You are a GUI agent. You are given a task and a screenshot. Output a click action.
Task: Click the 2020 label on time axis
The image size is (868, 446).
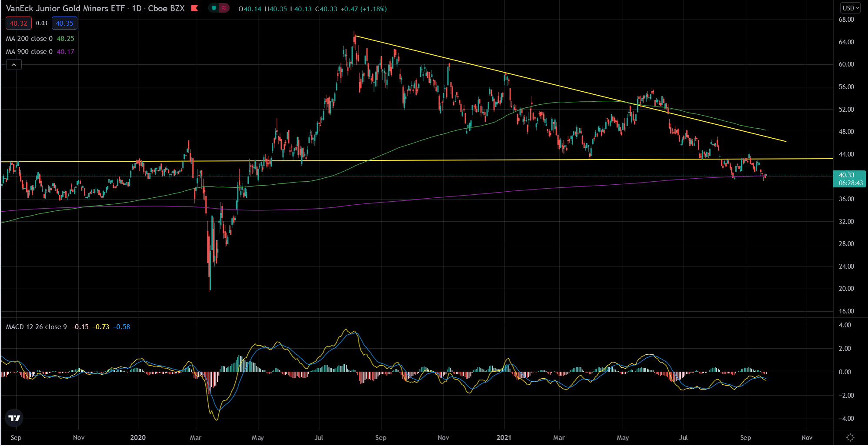coord(138,438)
